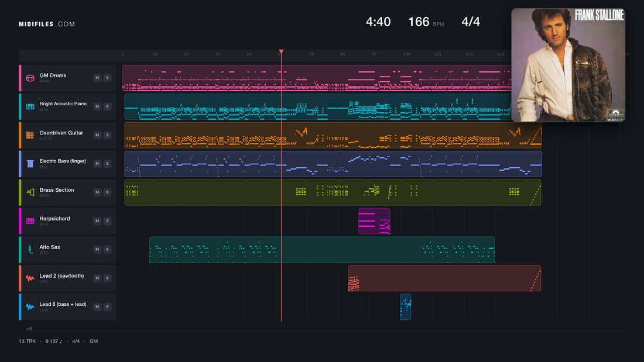Mute the Electric Bass track
Image resolution: width=644 pixels, height=362 pixels.
pyautogui.click(x=97, y=163)
